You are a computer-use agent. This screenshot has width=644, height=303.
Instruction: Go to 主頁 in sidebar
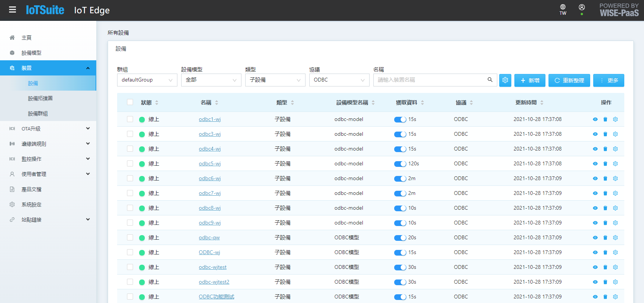pyautogui.click(x=48, y=38)
